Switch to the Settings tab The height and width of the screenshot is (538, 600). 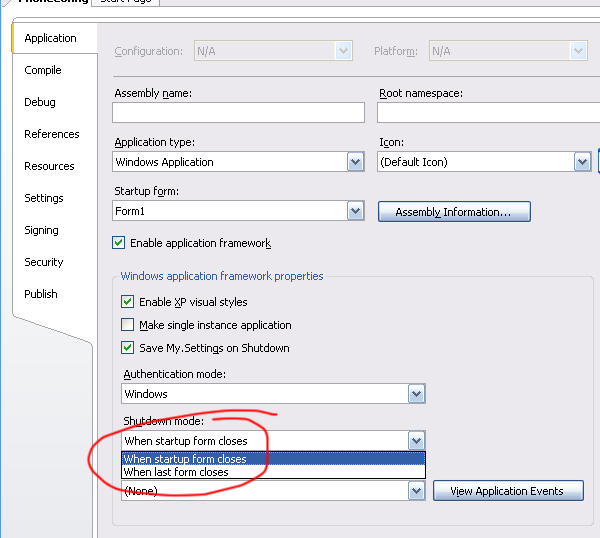point(44,198)
